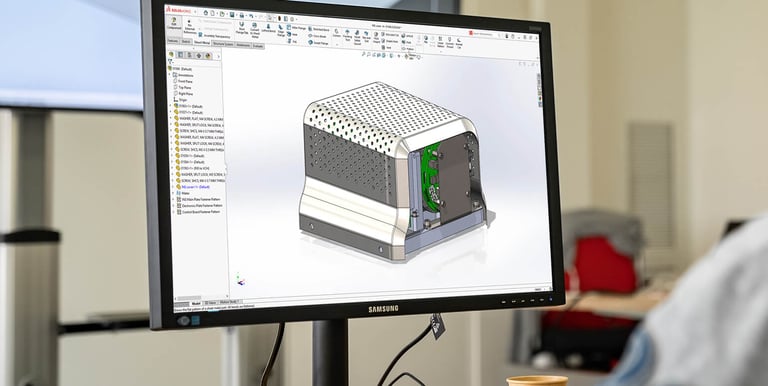The image size is (768, 386).
Task: Switch to the Weldments ribbon tab
Action: pos(243,45)
